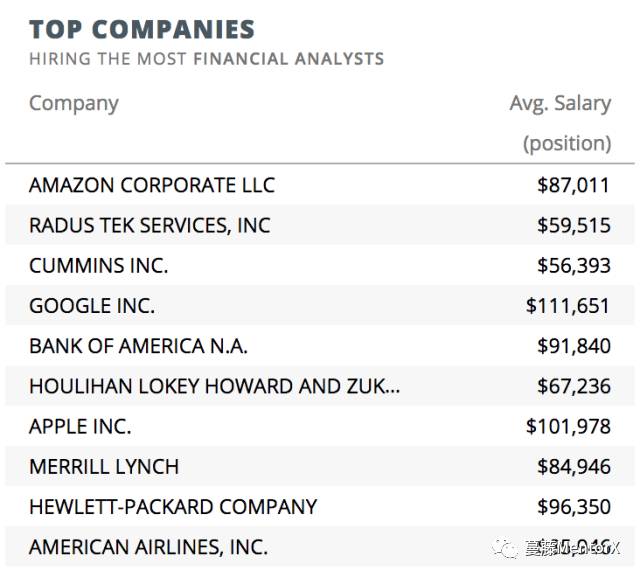Open the Amazon Corporate LLC entry
The height and width of the screenshot is (577, 640).
pos(151,185)
